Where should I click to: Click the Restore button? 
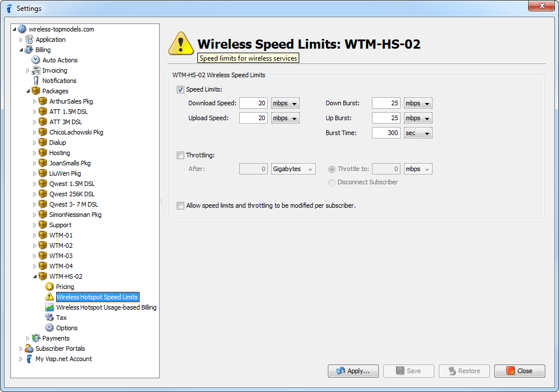point(464,371)
